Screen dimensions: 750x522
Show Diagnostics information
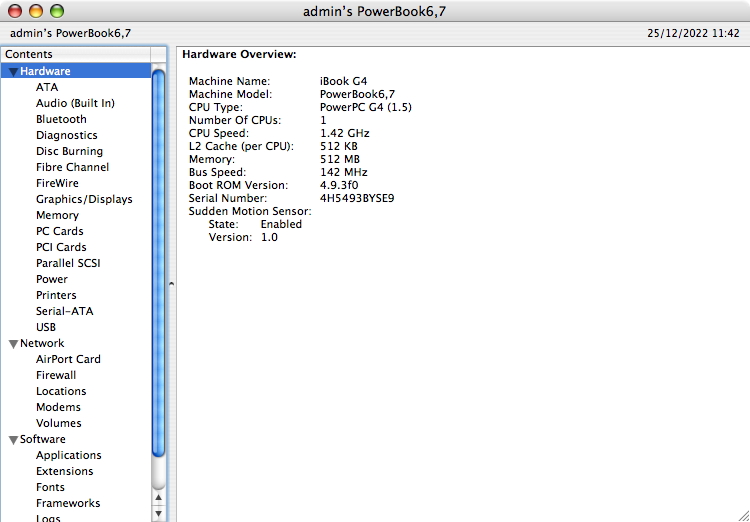(x=66, y=135)
